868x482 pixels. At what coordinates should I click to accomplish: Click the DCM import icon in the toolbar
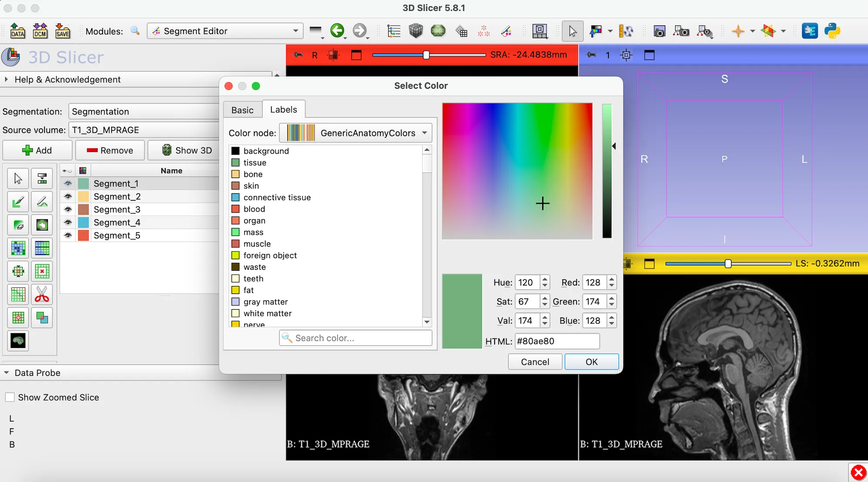tap(40, 31)
